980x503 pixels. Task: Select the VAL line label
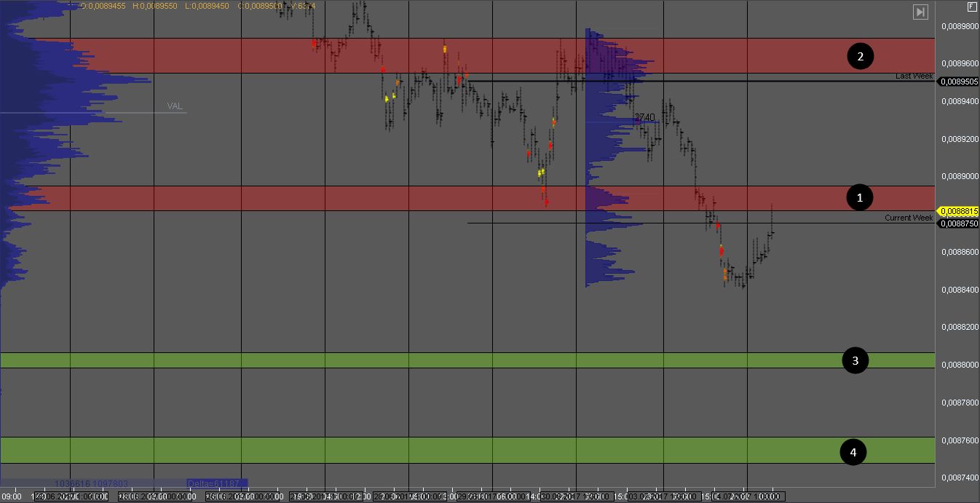coord(175,106)
